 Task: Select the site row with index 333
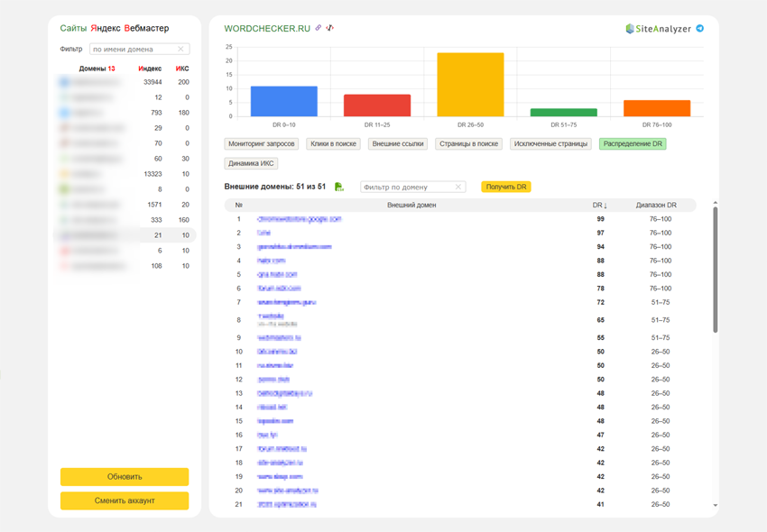[x=125, y=220]
